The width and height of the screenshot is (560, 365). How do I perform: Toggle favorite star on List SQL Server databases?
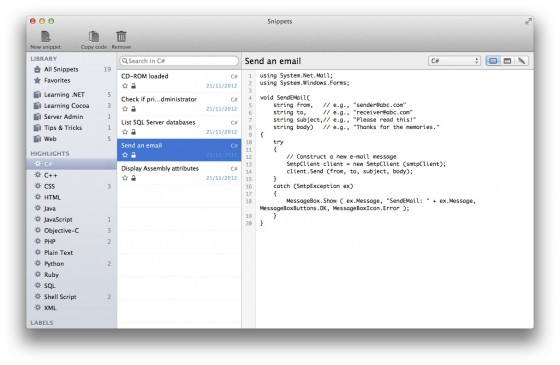[x=125, y=132]
